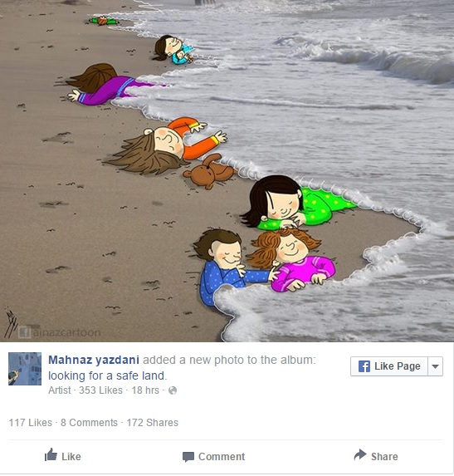
Task: Click the Like Page button
Action: click(x=389, y=366)
